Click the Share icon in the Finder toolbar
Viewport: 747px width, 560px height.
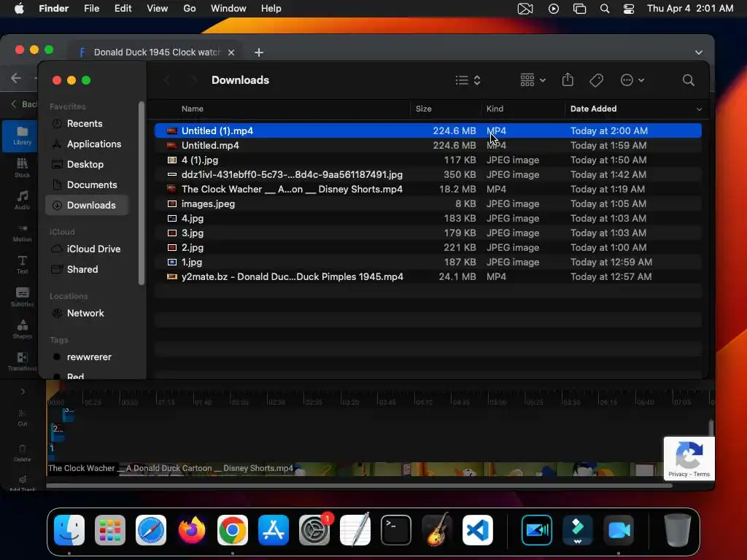pyautogui.click(x=568, y=80)
